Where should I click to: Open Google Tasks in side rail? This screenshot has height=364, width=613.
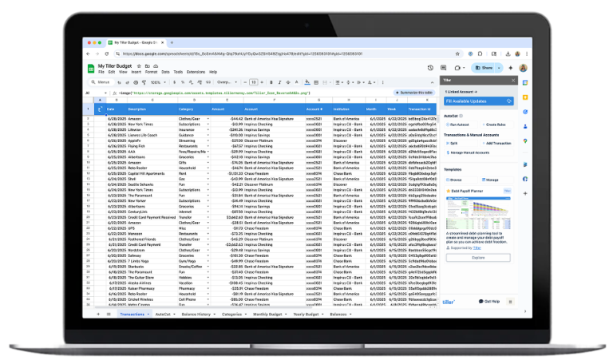[525, 112]
